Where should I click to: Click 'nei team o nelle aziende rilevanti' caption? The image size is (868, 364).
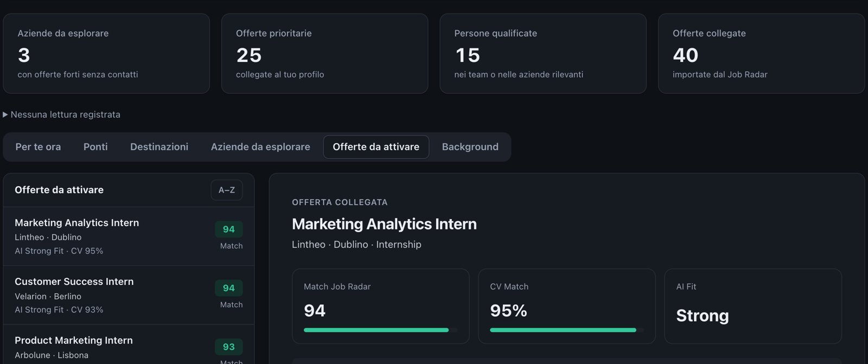pos(519,75)
